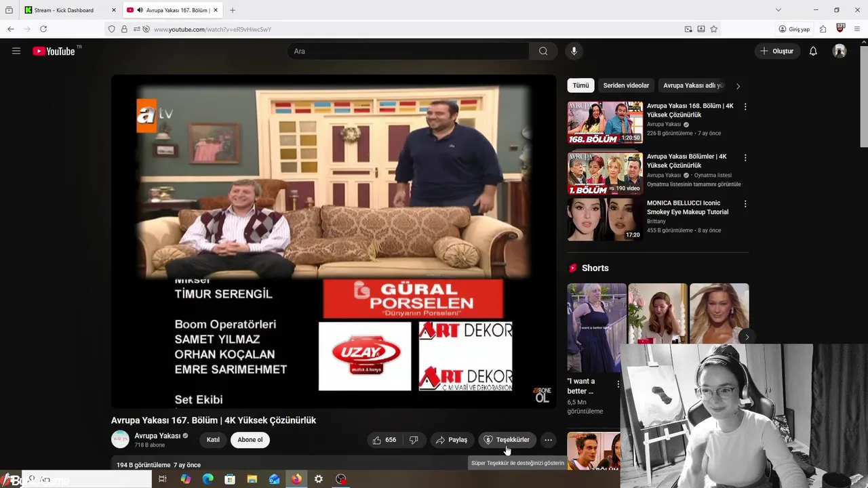Open Microsoft Store from the taskbar
This screenshot has height=488, width=868.
tap(230, 479)
